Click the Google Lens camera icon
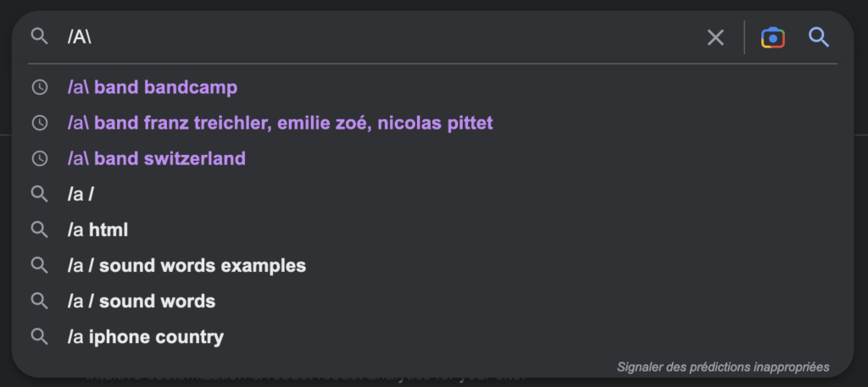 click(772, 37)
